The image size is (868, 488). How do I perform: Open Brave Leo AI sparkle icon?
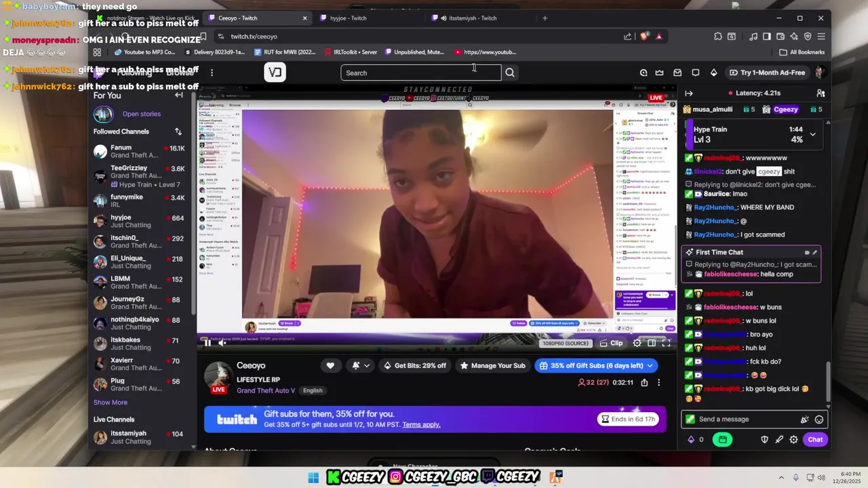tap(794, 37)
